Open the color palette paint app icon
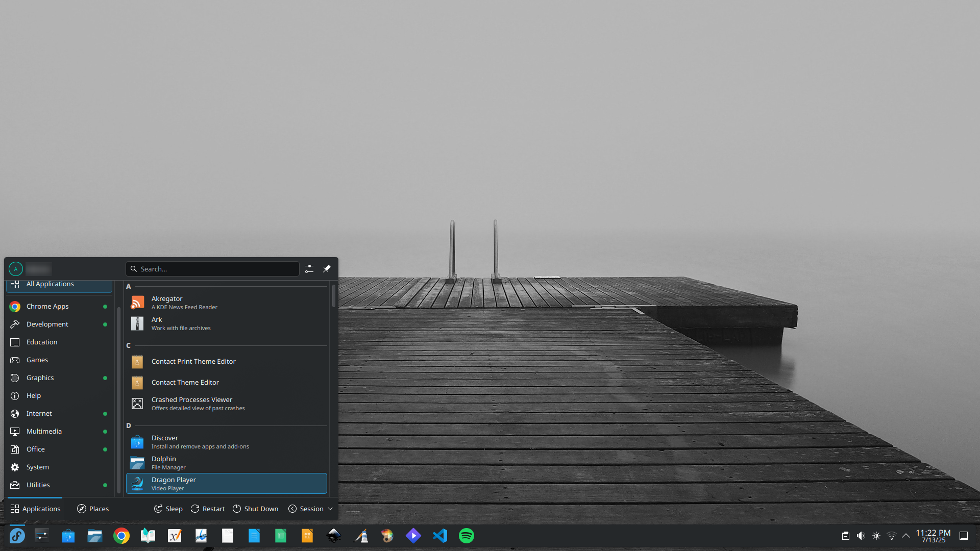 tap(387, 536)
